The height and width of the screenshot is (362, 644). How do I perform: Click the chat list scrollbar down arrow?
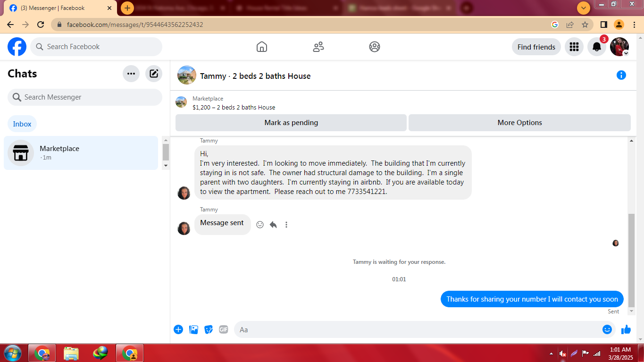point(166,166)
